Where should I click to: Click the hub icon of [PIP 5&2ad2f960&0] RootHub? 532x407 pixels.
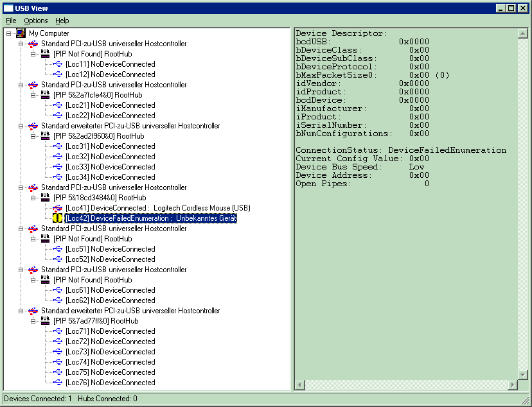pos(45,135)
